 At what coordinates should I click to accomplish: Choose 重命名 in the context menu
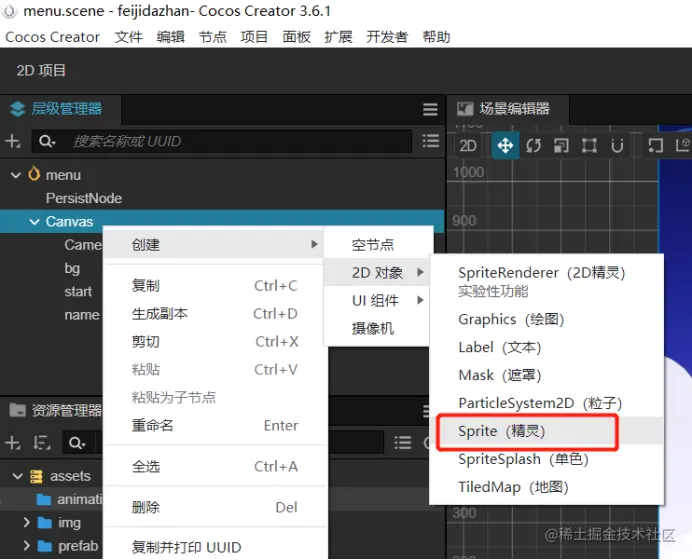point(214,425)
